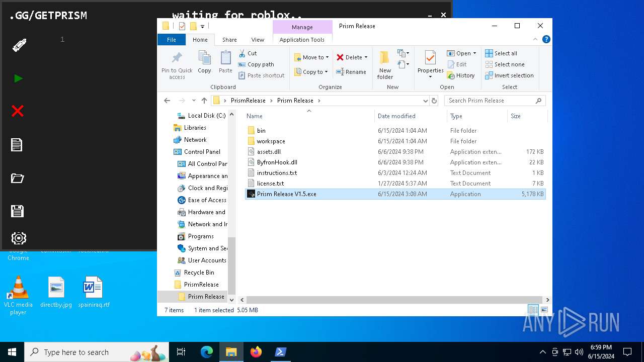Click the Edit ribbon button
This screenshot has height=362, width=644.
point(457,64)
